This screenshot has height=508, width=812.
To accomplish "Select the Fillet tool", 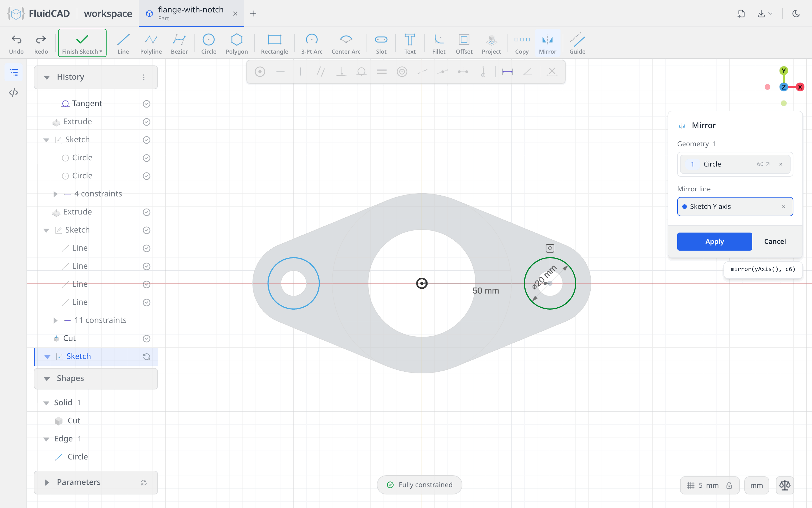I will coord(438,44).
